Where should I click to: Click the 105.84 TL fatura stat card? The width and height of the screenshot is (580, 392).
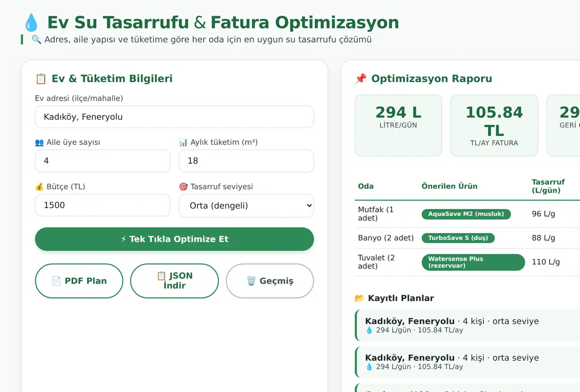pyautogui.click(x=494, y=126)
